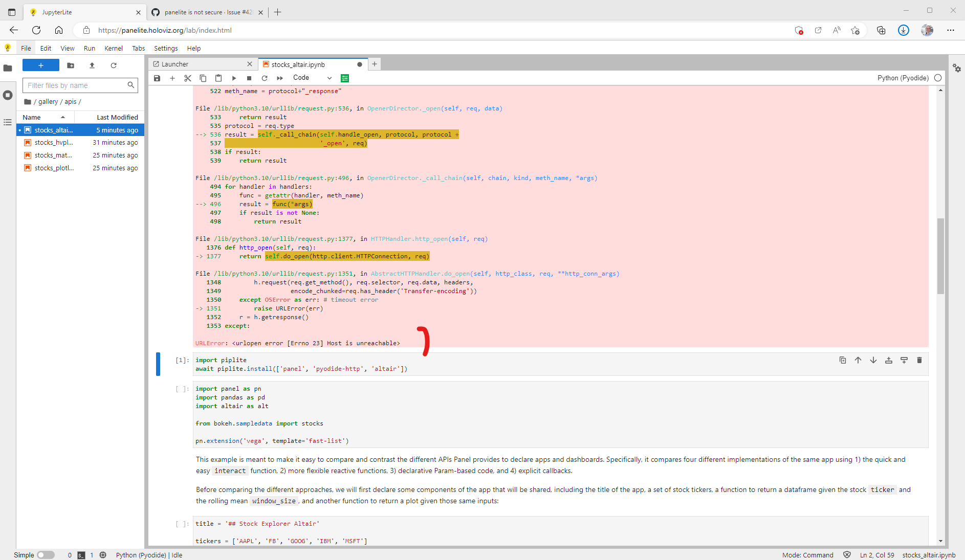Click the Filter files by name field

tap(75, 85)
